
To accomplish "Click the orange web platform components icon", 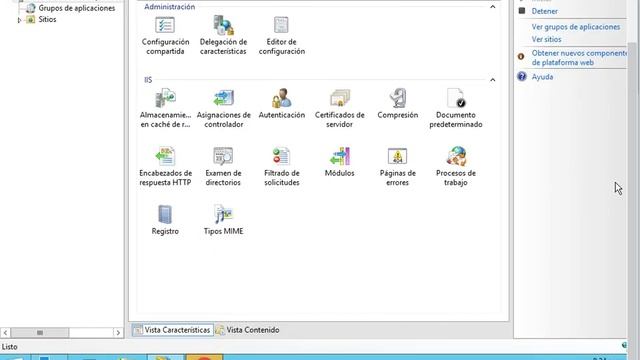I will (521, 57).
